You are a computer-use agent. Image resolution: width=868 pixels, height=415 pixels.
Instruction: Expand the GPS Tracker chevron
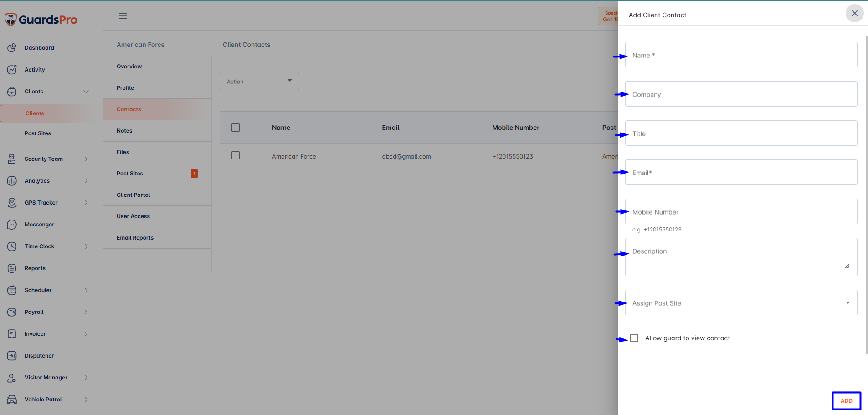[x=86, y=203]
